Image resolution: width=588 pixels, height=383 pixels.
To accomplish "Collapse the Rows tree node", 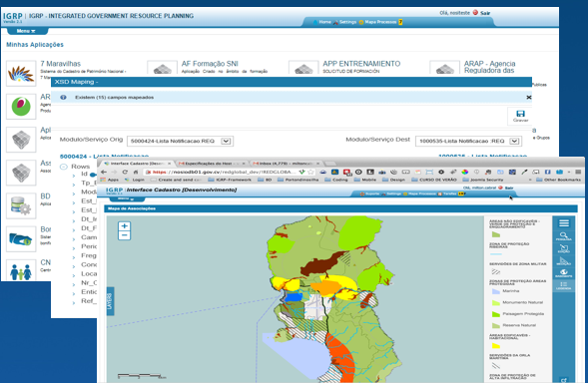I will click(x=63, y=167).
